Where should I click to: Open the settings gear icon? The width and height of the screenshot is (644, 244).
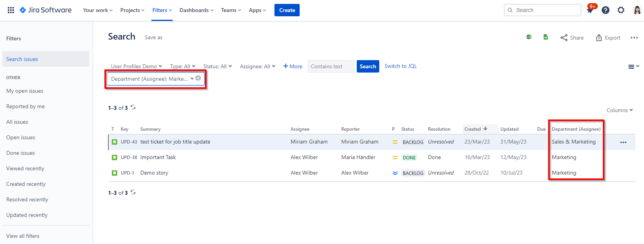pyautogui.click(x=621, y=10)
